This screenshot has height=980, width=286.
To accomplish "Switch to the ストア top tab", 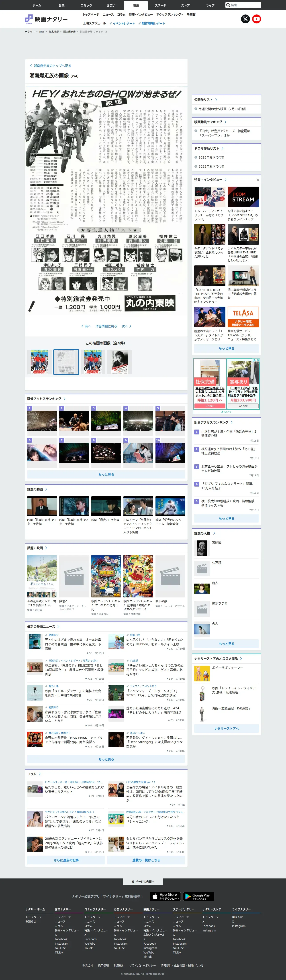I will click(x=185, y=5).
